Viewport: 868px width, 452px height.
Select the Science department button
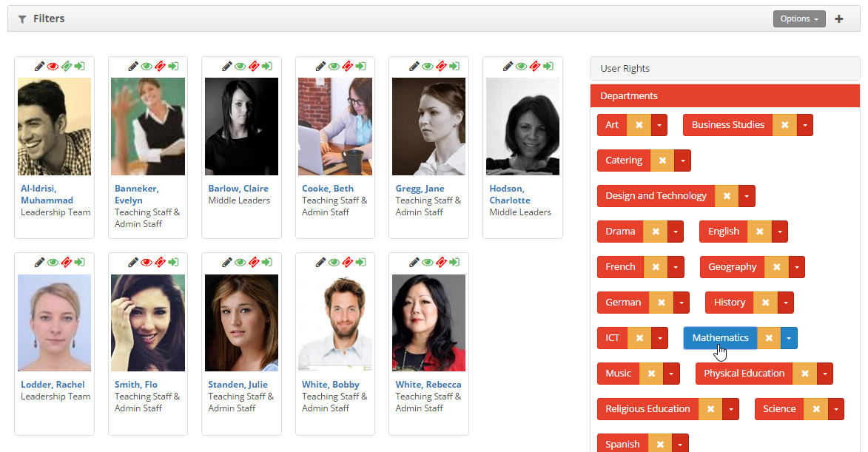778,409
